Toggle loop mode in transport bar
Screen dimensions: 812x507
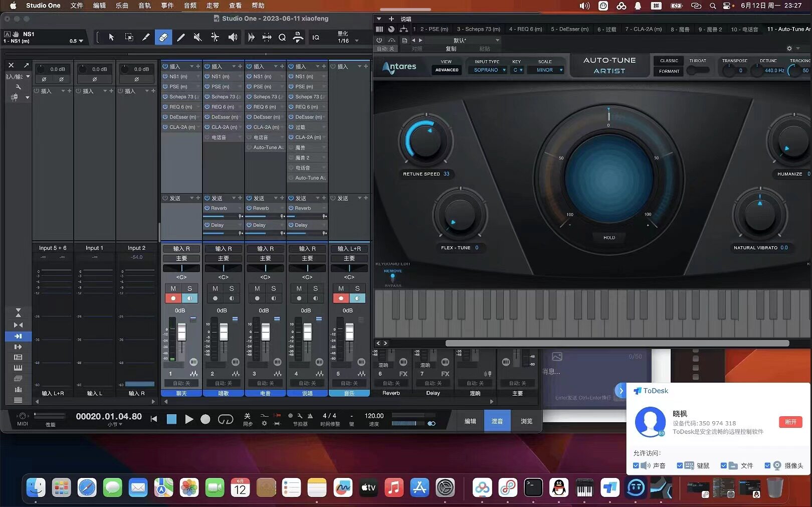click(226, 419)
